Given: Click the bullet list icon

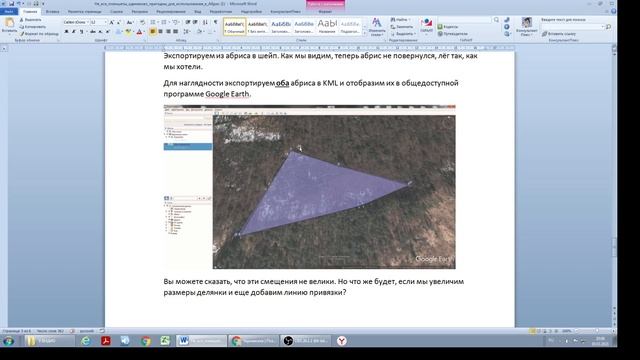Looking at the screenshot, I should (x=153, y=22).
